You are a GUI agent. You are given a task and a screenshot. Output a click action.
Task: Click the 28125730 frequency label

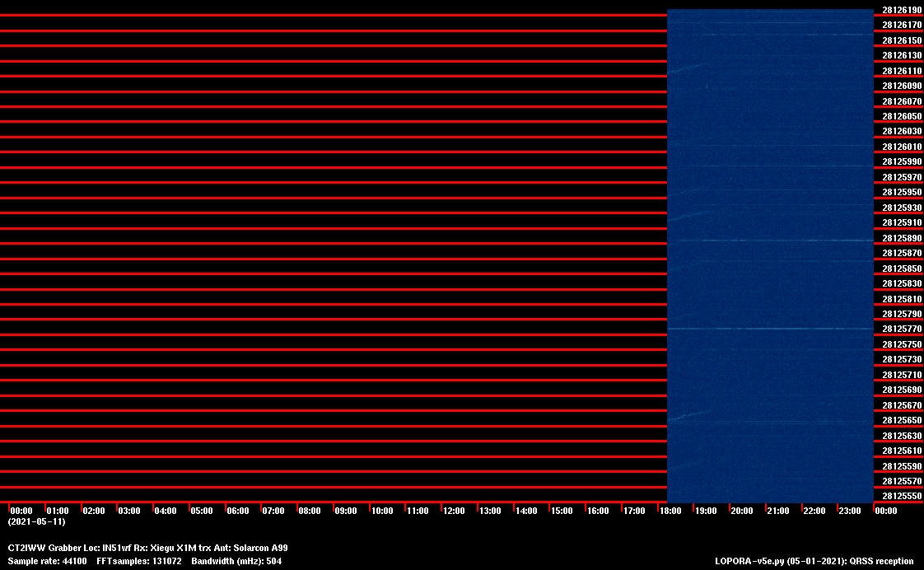(x=902, y=360)
